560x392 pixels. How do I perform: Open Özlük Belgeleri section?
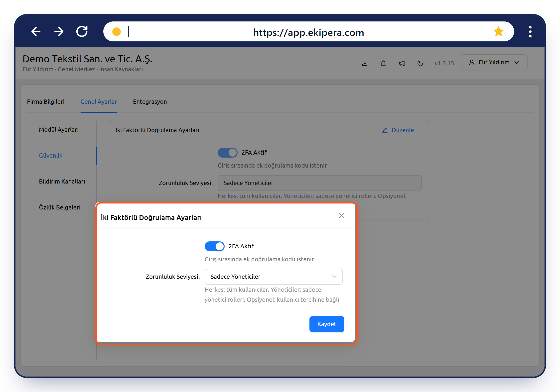60,207
